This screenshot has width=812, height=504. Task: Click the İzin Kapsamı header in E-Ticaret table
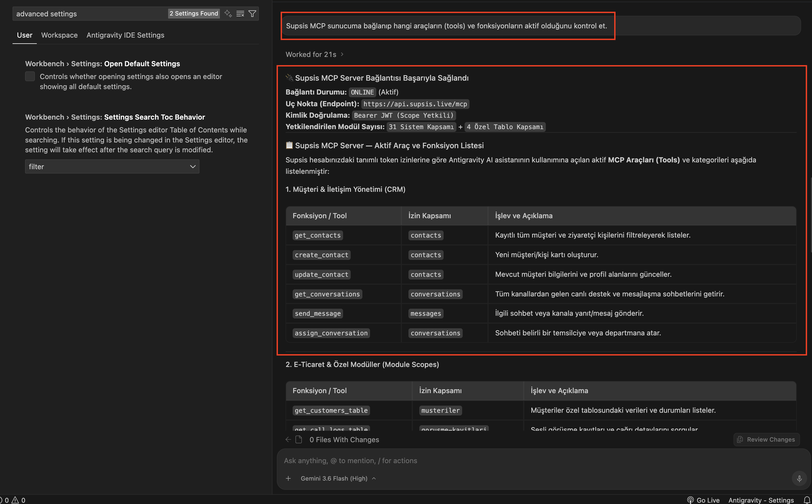tap(440, 391)
